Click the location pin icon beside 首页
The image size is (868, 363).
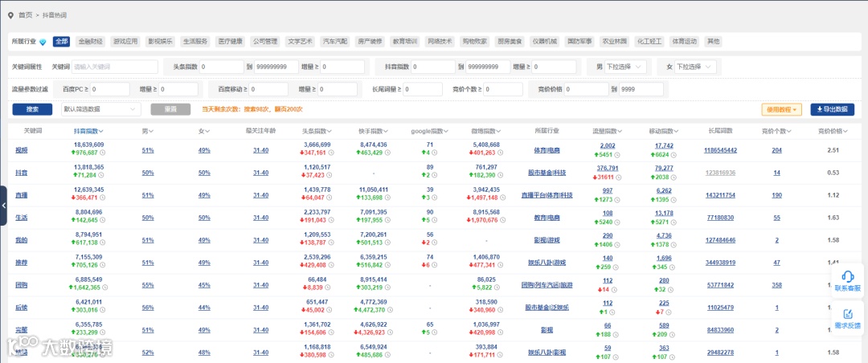point(10,15)
